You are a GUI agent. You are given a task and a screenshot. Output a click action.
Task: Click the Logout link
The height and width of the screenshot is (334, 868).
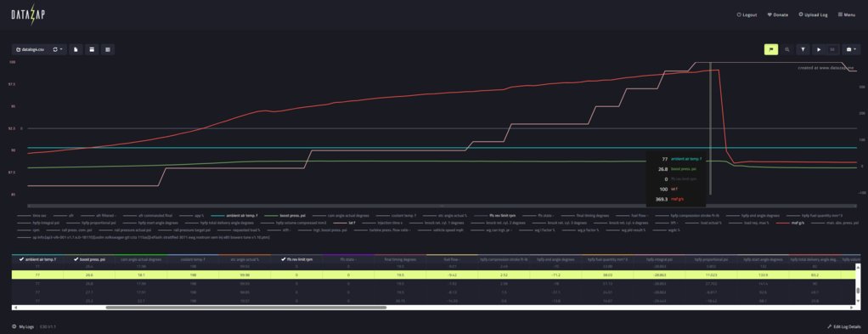(x=747, y=15)
